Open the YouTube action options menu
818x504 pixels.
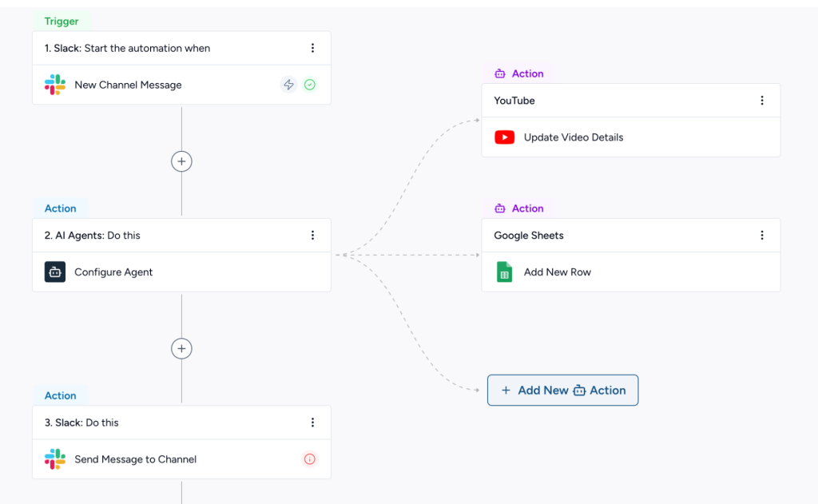(x=762, y=101)
